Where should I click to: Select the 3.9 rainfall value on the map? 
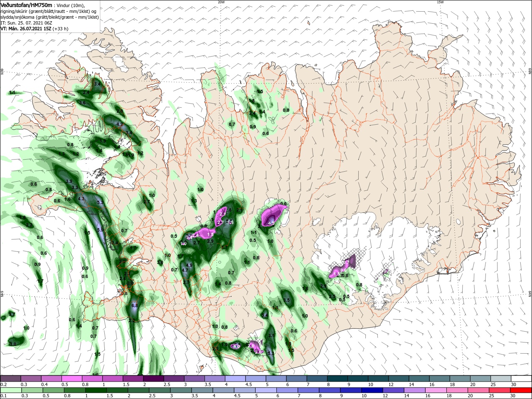tap(69, 181)
